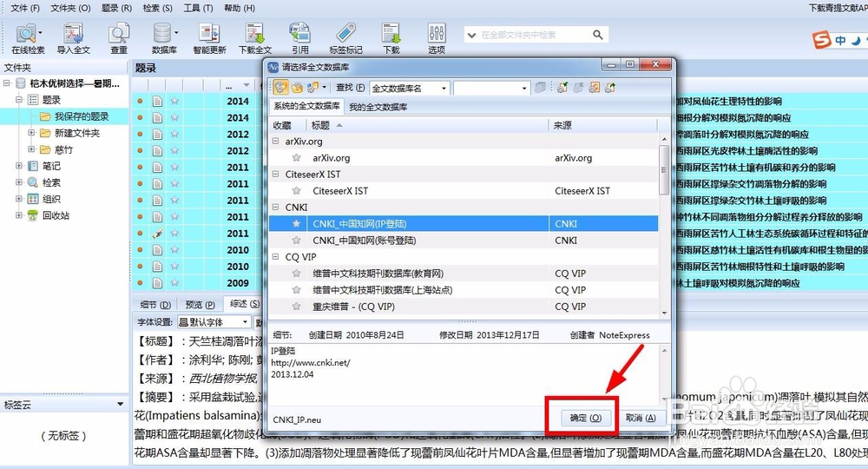Toggle favorite star for CiteseerX IST entry
The image size is (868, 469).
click(x=297, y=190)
